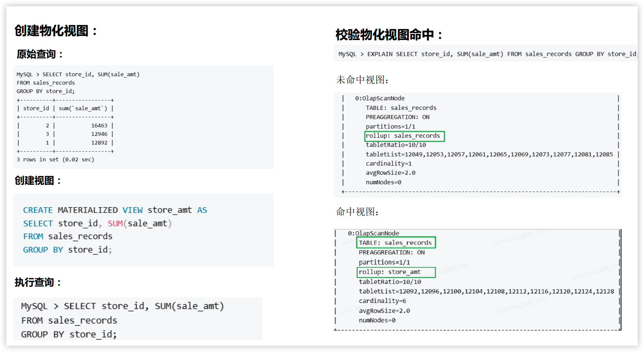
Task: Click the CREATE MATERIALIZED VIEW statement line
Action: [115, 210]
